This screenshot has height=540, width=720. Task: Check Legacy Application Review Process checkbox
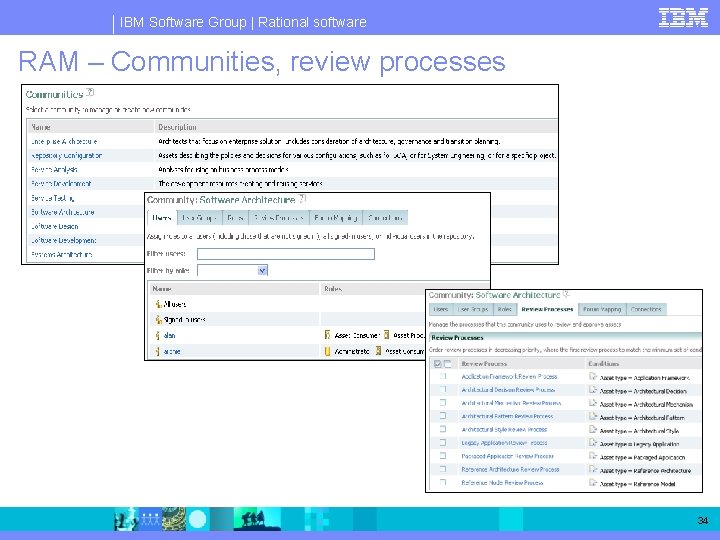pyautogui.click(x=443, y=443)
